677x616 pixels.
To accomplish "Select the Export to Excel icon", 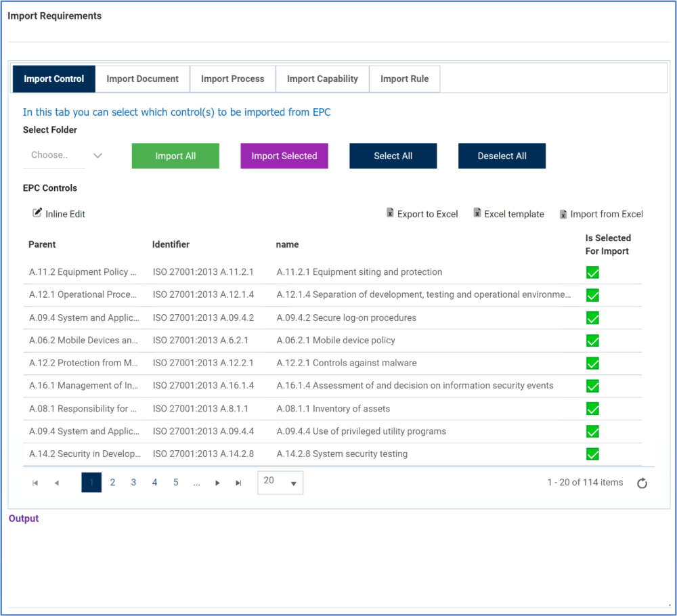I will point(391,213).
